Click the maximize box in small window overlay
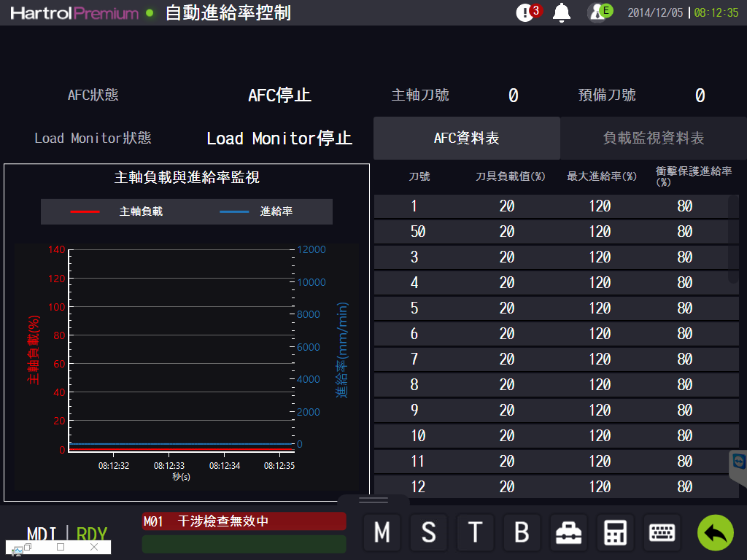The width and height of the screenshot is (747, 560). [x=61, y=547]
